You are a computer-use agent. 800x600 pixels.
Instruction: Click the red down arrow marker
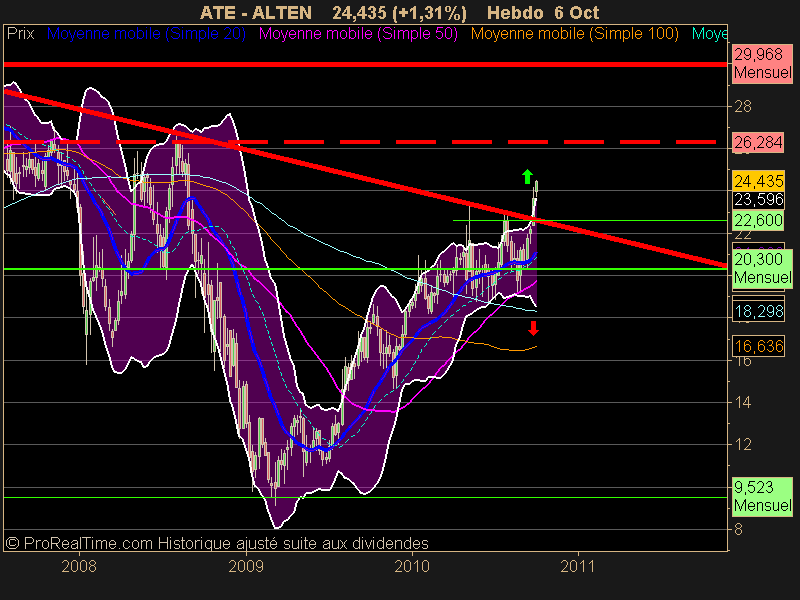(x=533, y=328)
